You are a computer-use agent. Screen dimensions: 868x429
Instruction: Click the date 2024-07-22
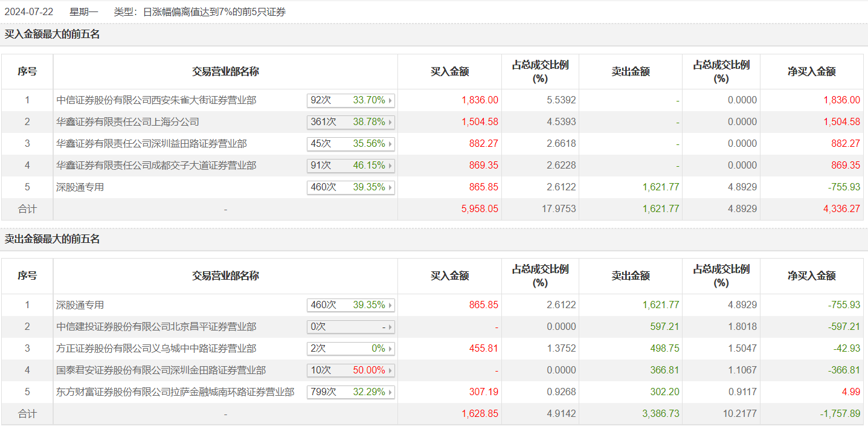(x=29, y=12)
